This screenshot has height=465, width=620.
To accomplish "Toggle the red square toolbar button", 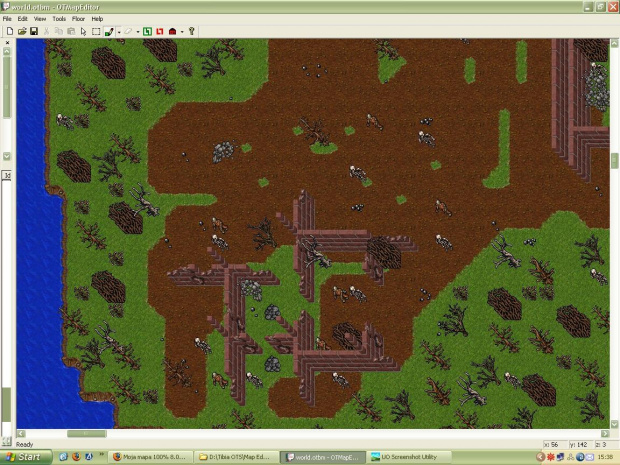I will coord(159,32).
